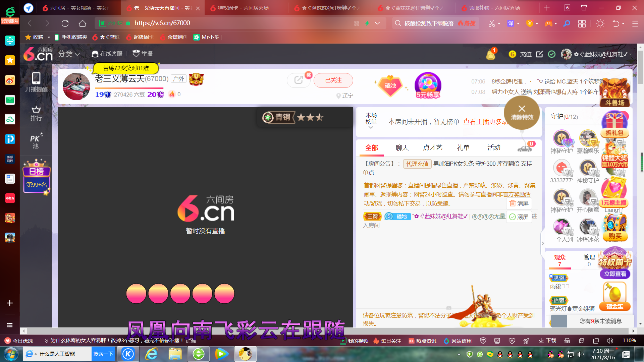Open the 超级周卡 bookmark

point(140,37)
